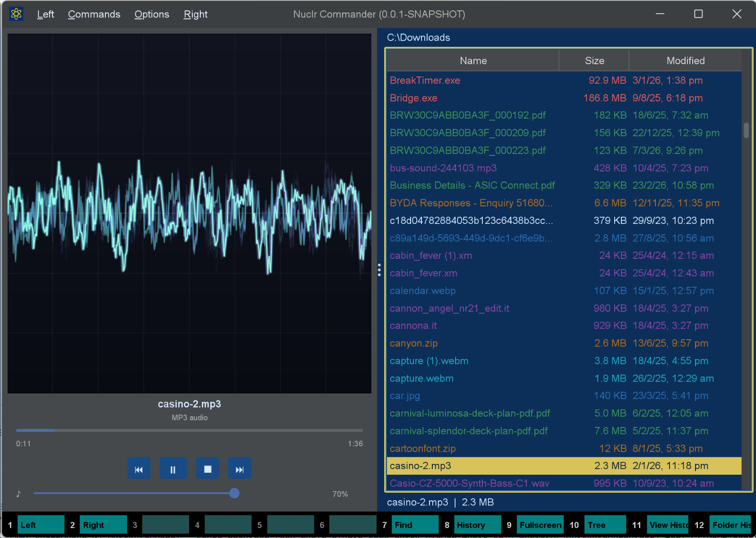Click the volume slider handle at 70%
The width and height of the screenshot is (756, 538).
pyautogui.click(x=234, y=493)
